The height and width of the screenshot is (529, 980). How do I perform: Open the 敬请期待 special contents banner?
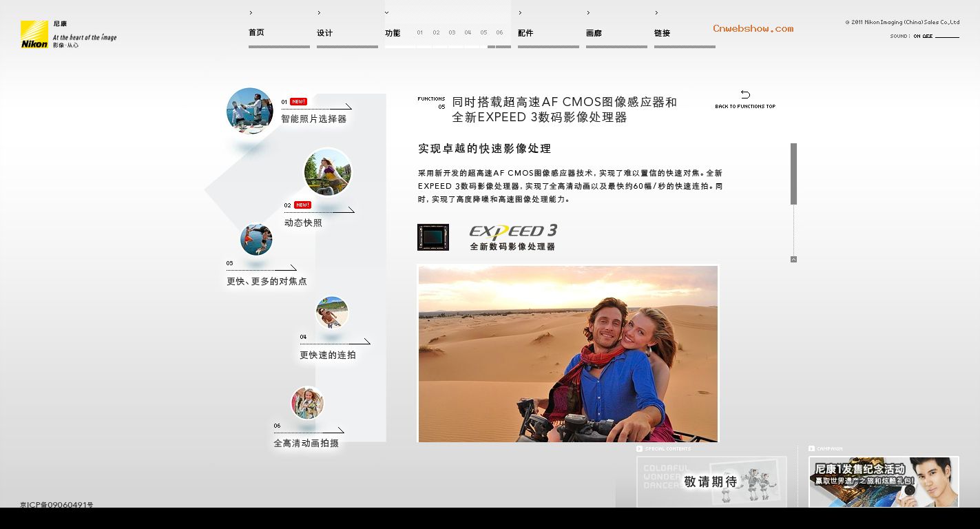tap(711, 481)
